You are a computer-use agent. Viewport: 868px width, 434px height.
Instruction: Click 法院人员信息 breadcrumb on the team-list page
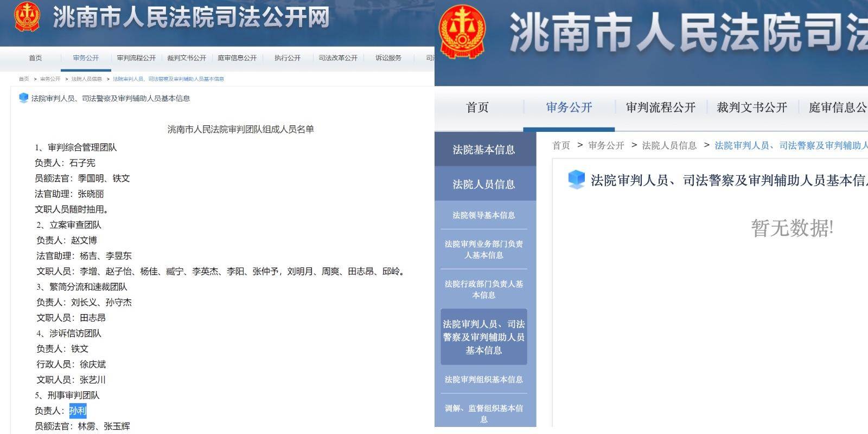pos(87,79)
